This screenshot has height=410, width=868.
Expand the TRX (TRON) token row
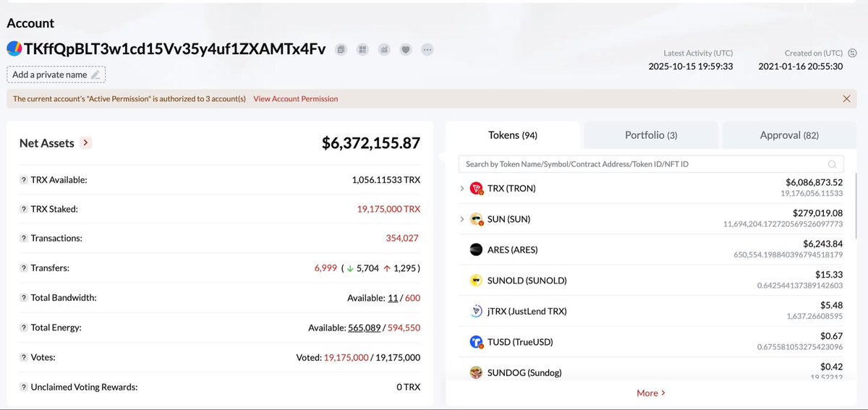tap(462, 188)
